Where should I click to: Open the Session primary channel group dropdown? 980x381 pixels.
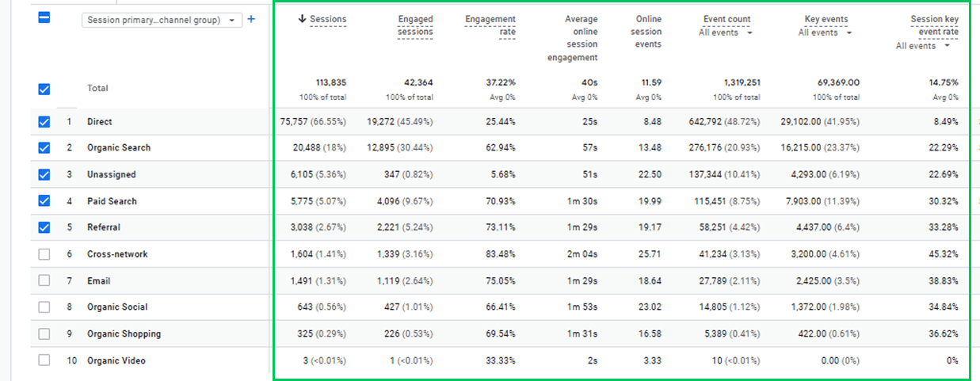pos(162,20)
